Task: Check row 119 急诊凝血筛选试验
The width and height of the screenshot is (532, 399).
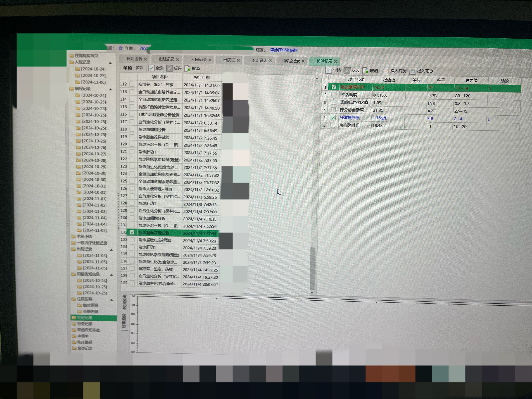Action: point(132,137)
